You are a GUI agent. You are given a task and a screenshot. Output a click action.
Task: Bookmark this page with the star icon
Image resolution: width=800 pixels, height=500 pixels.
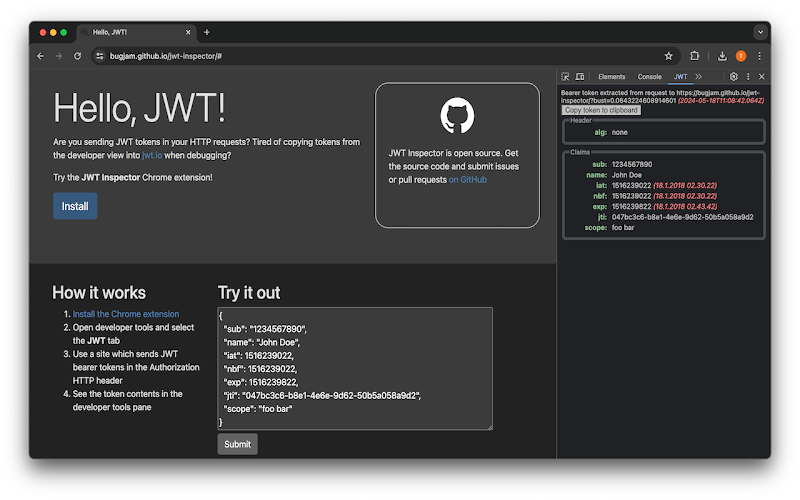(668, 56)
